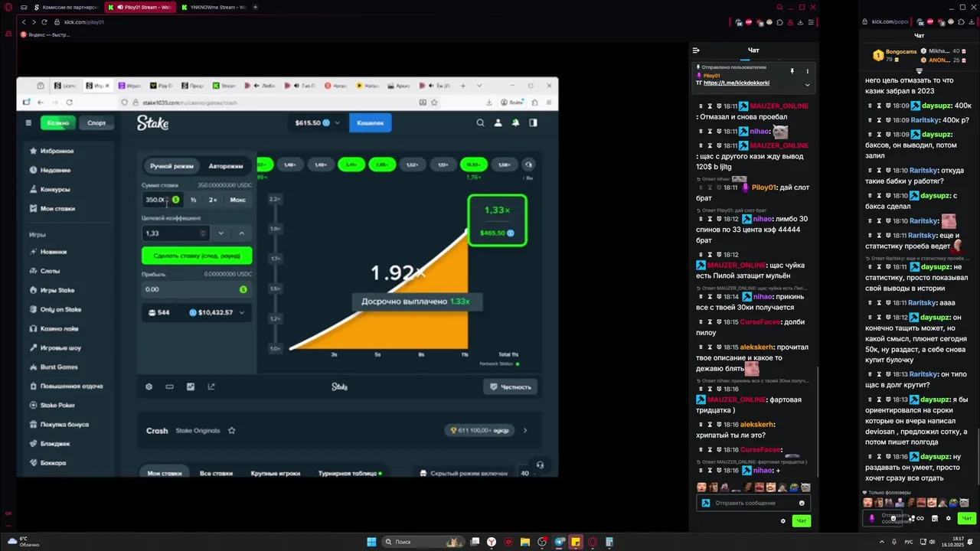This screenshot has height=551, width=980.
Task: Open Мои ставки tab below game
Action: pos(165,473)
